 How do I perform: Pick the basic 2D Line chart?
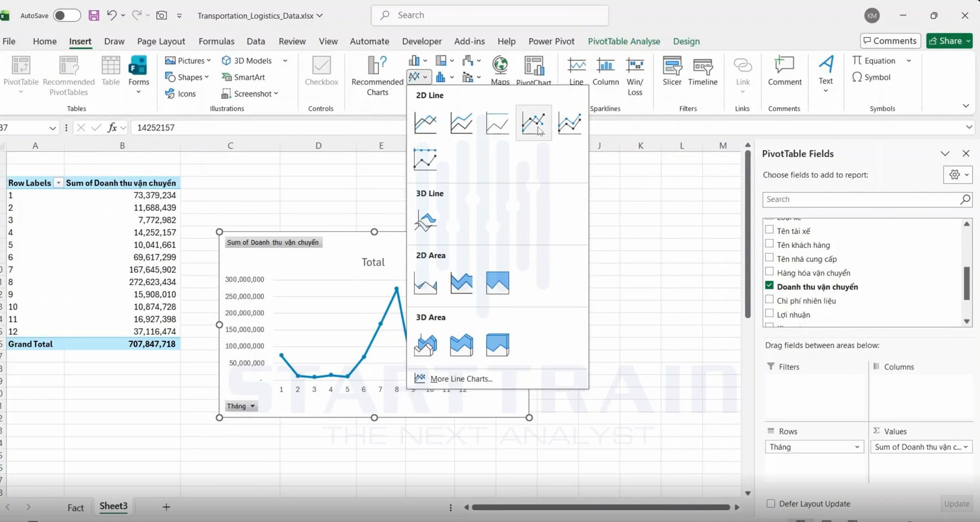(x=425, y=123)
